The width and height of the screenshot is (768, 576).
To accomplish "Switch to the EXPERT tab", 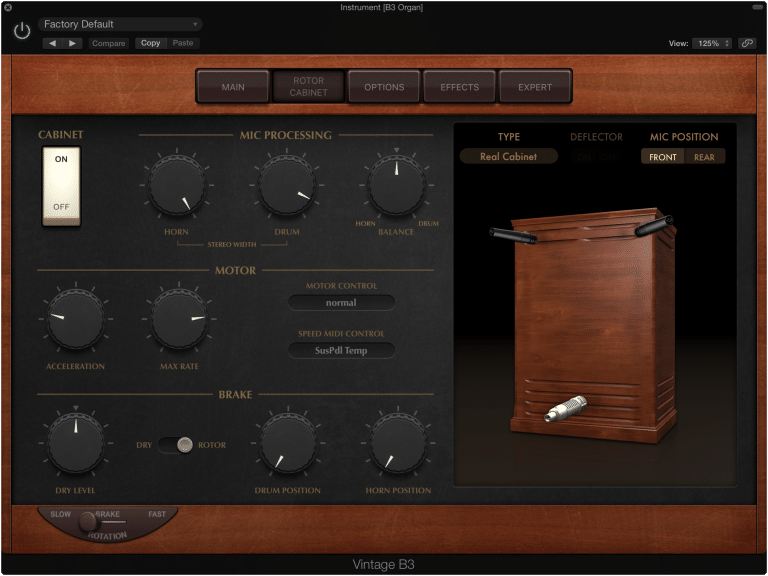I will (x=535, y=87).
